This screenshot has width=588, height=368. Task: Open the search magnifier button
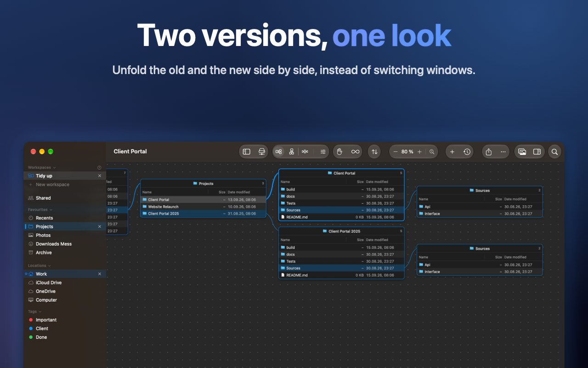554,152
